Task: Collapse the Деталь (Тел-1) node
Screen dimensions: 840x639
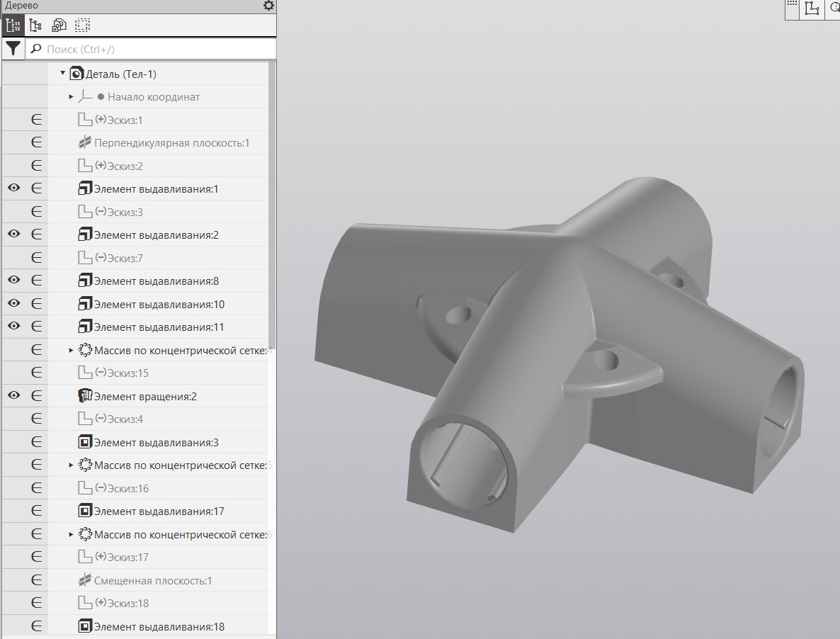Action: point(62,73)
